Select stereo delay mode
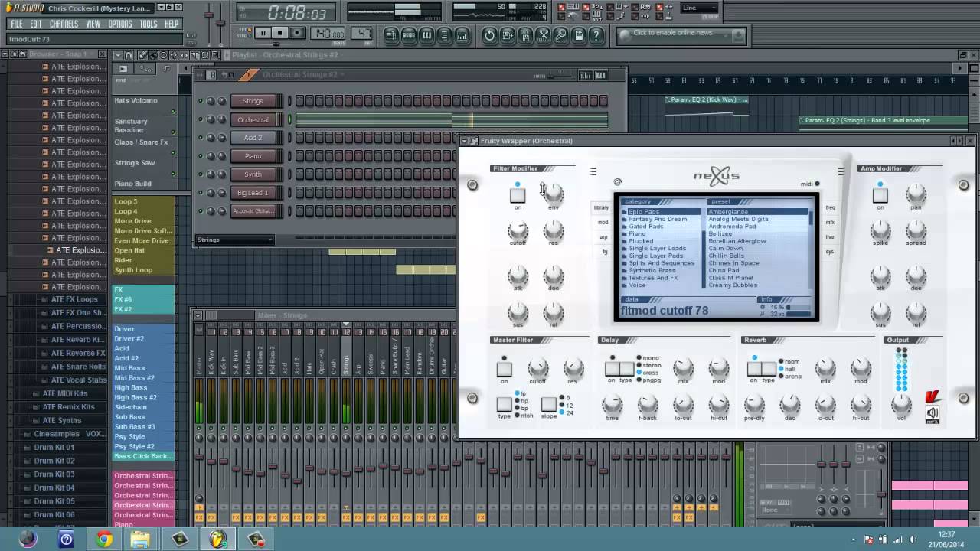Viewport: 980px width, 551px height. point(648,366)
